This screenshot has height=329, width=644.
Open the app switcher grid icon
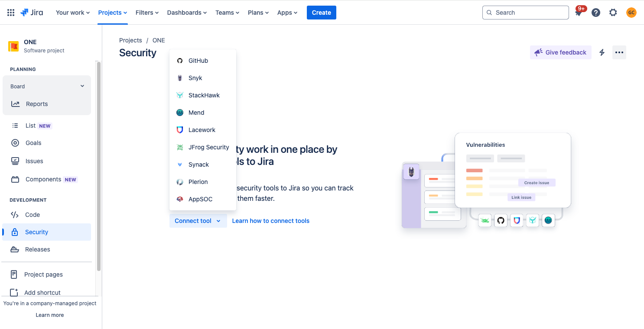(x=11, y=13)
